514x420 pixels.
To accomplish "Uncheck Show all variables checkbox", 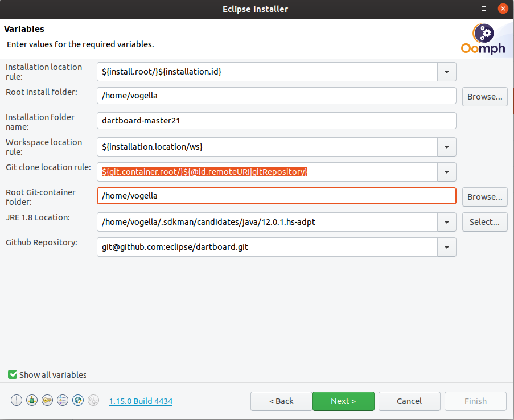I will click(13, 374).
